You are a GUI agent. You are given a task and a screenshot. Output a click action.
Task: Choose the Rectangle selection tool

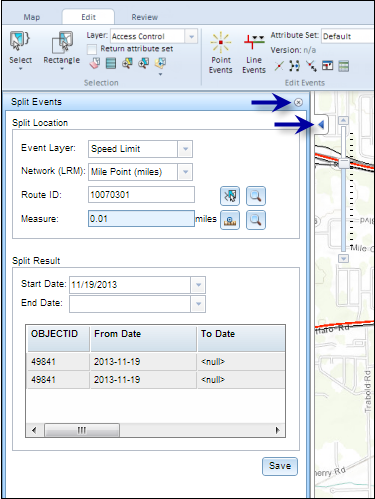pos(62,42)
